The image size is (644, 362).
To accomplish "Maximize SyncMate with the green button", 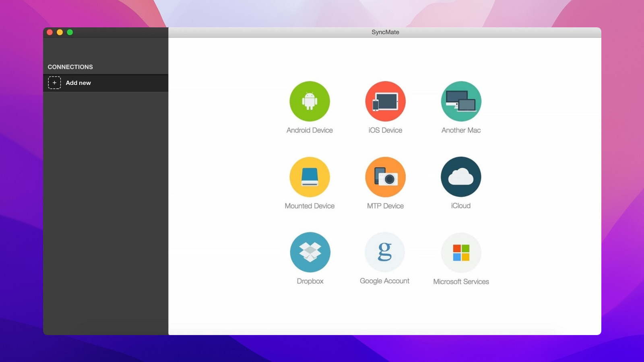I will point(70,32).
